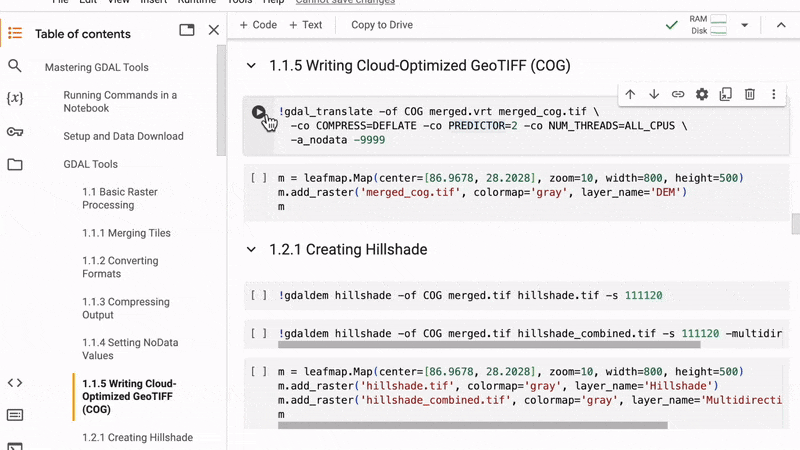
Task: Move the cell up with the arrow
Action: (x=630, y=94)
